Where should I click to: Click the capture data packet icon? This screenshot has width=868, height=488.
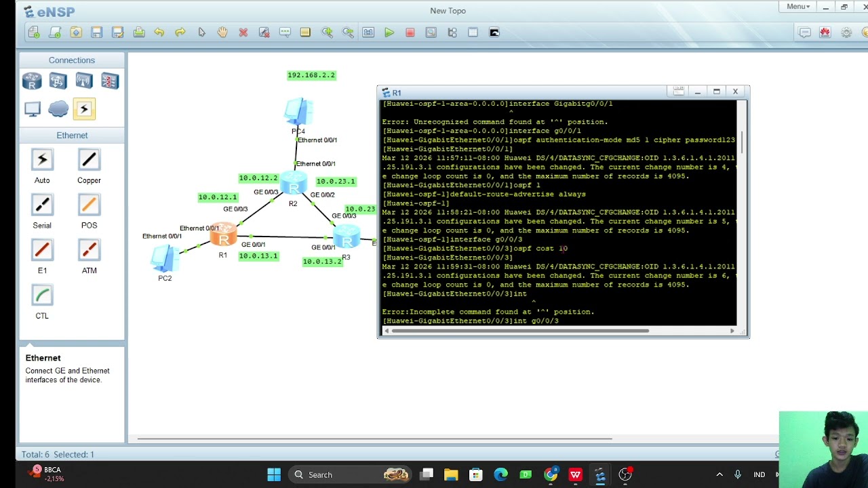click(x=431, y=32)
